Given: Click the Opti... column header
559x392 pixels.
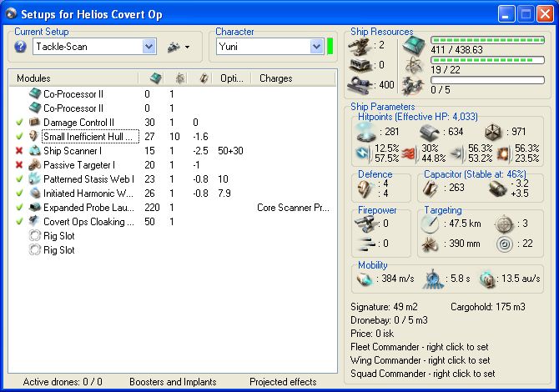Looking at the screenshot, I should click(232, 78).
